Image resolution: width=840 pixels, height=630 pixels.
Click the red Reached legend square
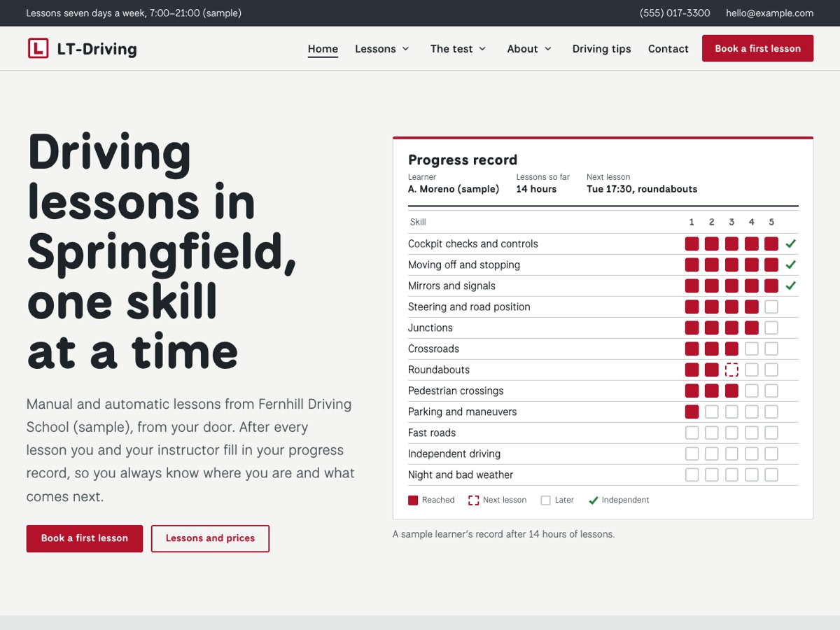413,500
